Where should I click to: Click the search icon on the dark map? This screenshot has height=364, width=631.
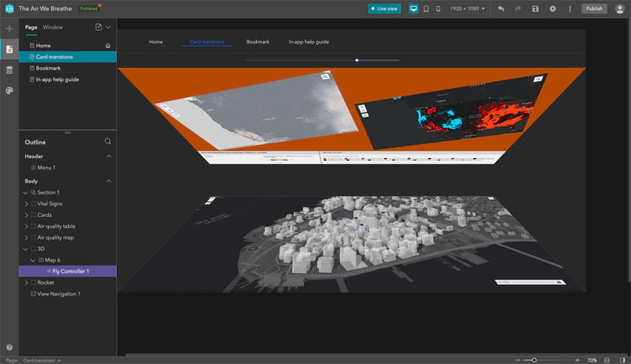coord(538,79)
